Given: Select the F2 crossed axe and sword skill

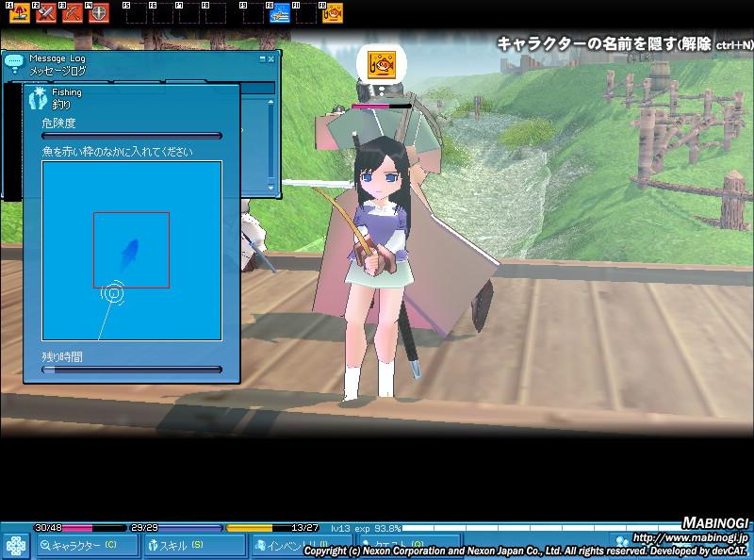Looking at the screenshot, I should tap(46, 13).
